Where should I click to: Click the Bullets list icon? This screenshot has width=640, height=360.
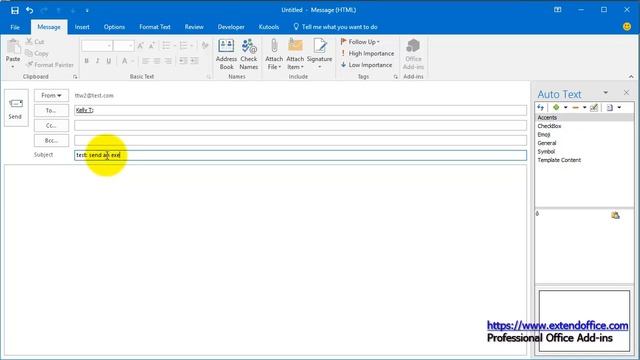[x=166, y=46]
